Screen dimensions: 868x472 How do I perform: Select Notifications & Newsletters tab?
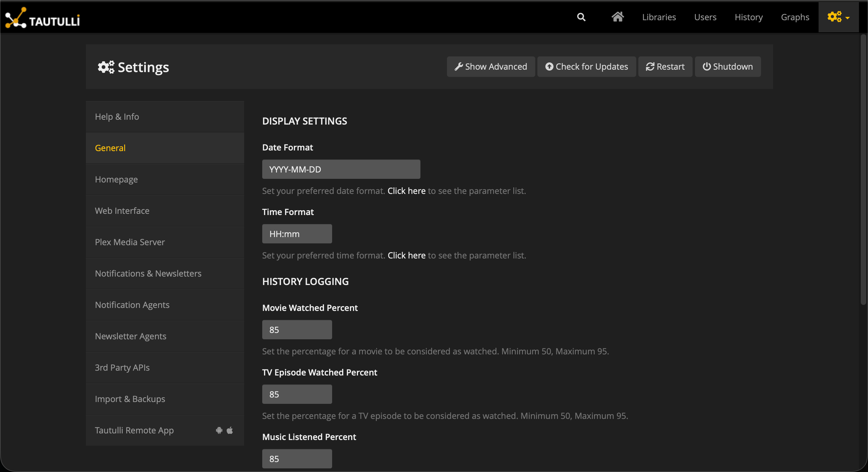tap(165, 274)
